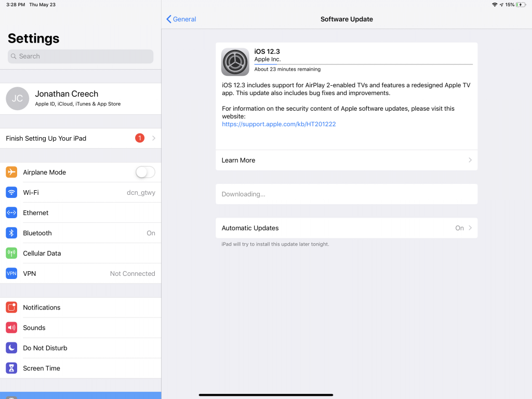The width and height of the screenshot is (532, 399).
Task: Toggle the Airplane Mode switch
Action: (145, 172)
